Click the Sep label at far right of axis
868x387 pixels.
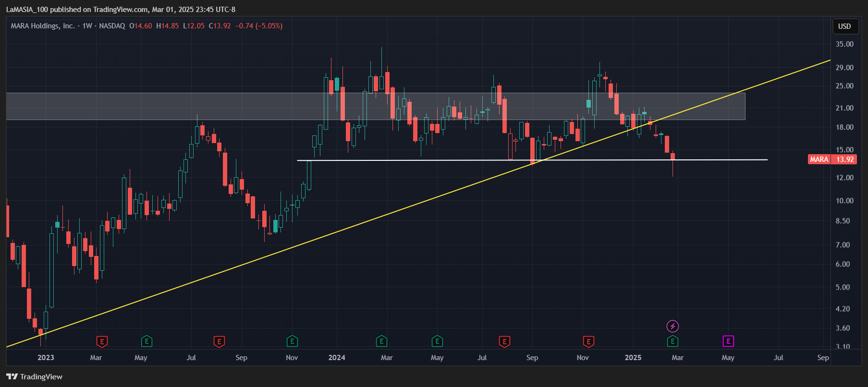[x=823, y=357]
